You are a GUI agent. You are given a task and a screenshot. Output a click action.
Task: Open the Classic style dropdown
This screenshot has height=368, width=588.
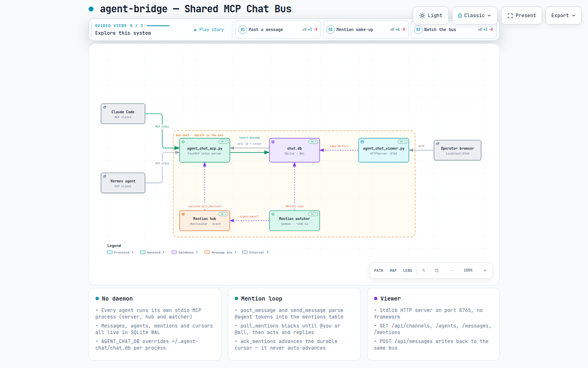474,16
